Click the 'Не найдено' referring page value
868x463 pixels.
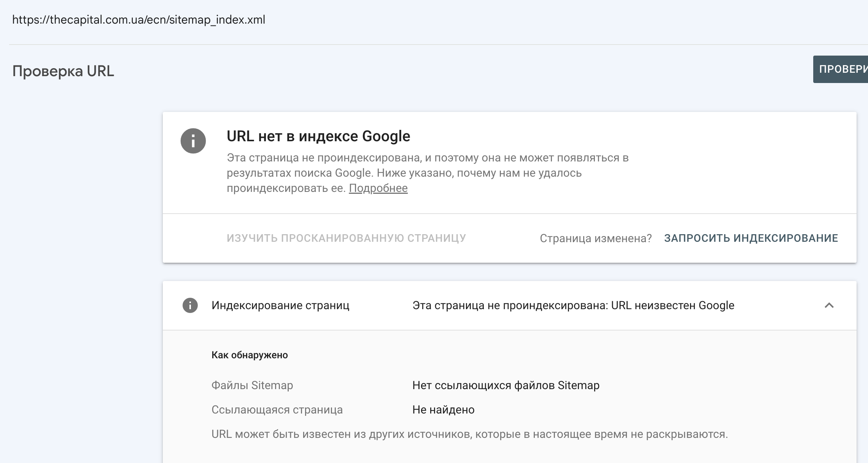tap(444, 410)
